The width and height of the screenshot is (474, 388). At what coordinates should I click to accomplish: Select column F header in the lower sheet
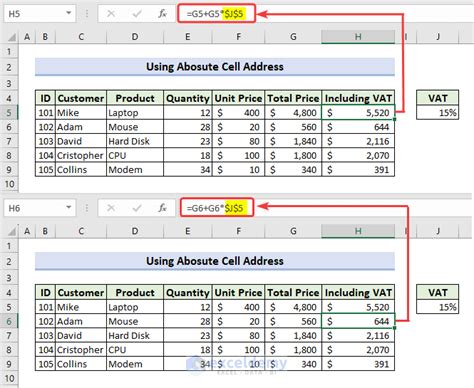pyautogui.click(x=238, y=231)
